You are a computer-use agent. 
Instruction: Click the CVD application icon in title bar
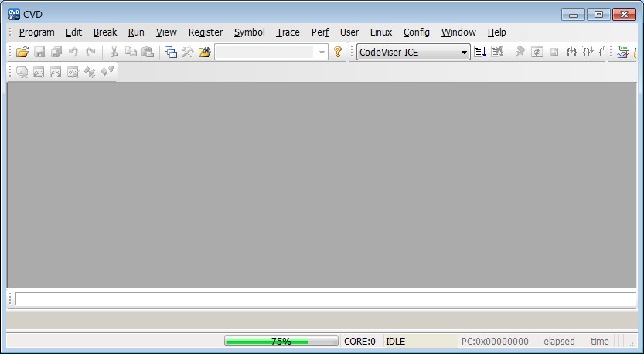[14, 14]
